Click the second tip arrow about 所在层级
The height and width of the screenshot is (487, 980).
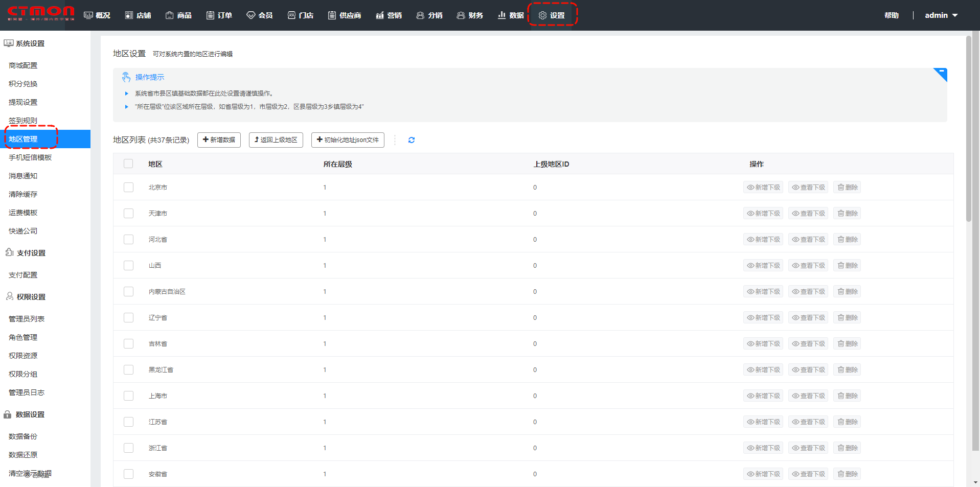(126, 107)
